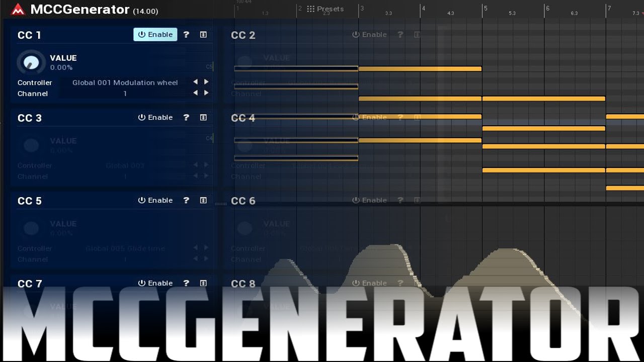Image resolution: width=644 pixels, height=362 pixels.
Task: Click the CC 4 panel collapse icon
Action: coord(417,117)
